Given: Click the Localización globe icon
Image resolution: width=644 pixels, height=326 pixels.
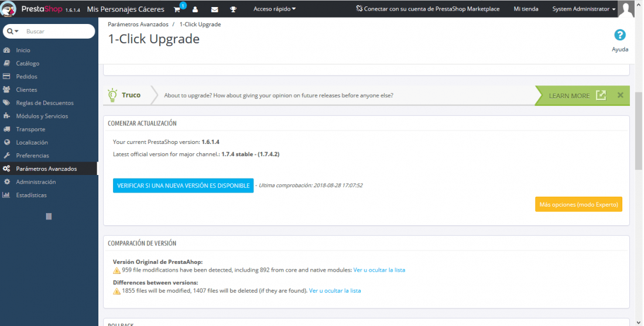Looking at the screenshot, I should click(6, 142).
